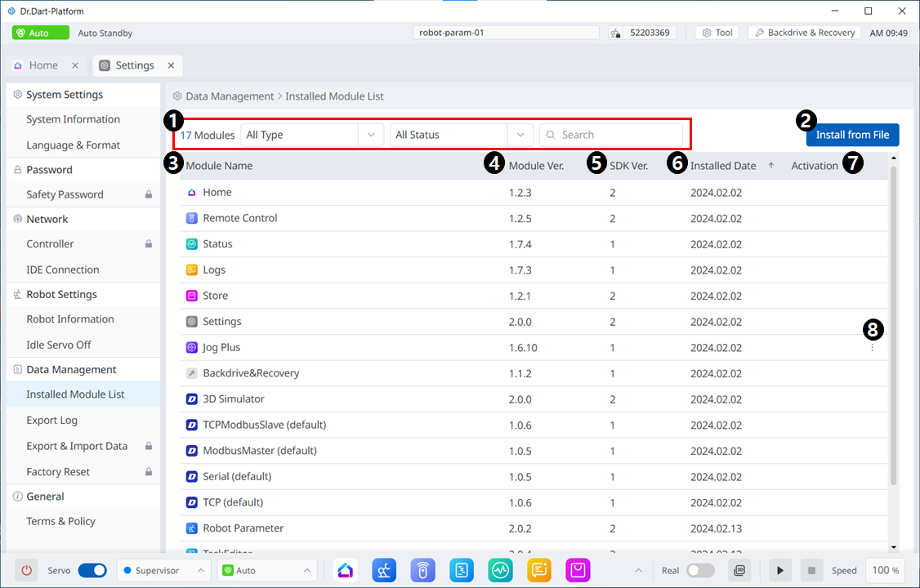Click the green Auto mode indicator
Viewport: 920px width, 588px height.
pyautogui.click(x=40, y=33)
